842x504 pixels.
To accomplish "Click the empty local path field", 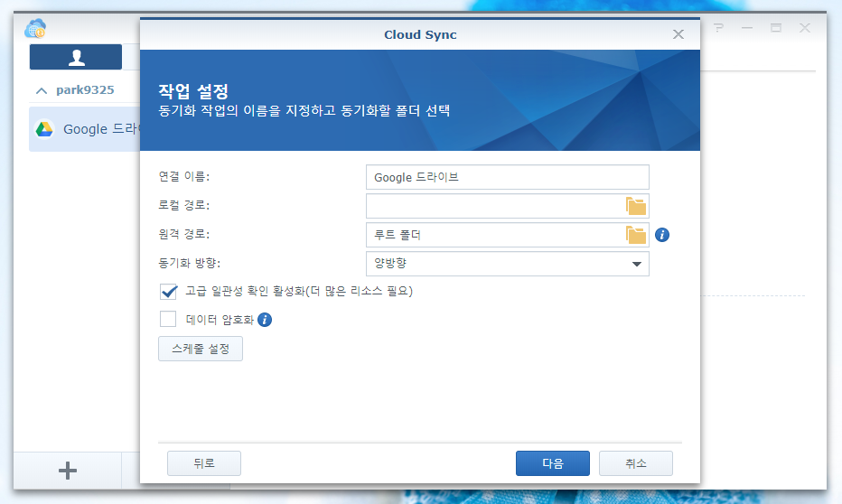I will [494, 206].
